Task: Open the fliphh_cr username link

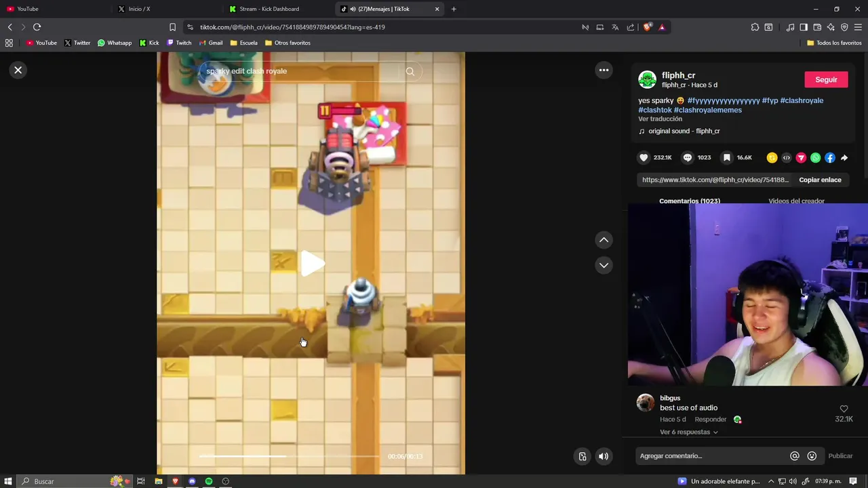Action: pos(678,75)
